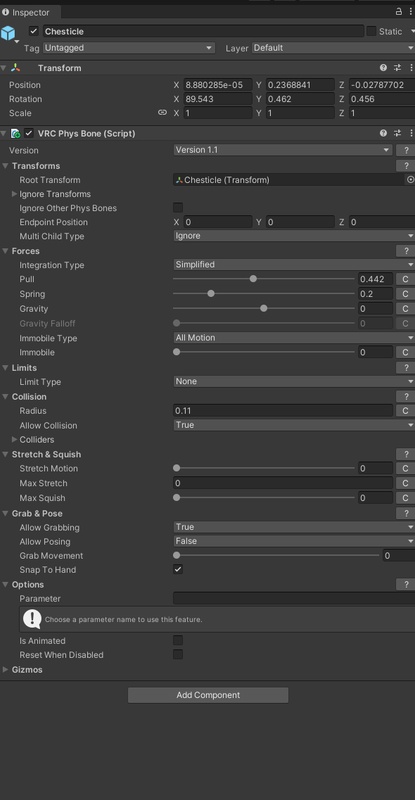Enable the Static checkbox

[x=371, y=31]
